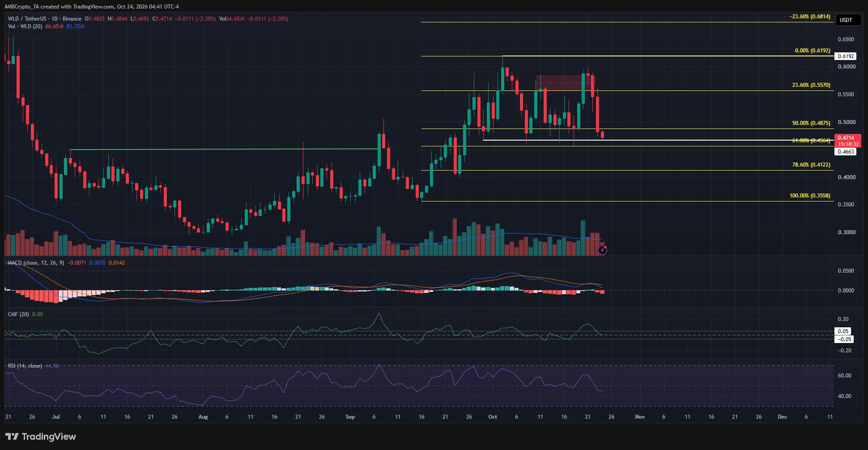Click the 0.4663 price axis label

[x=846, y=152]
